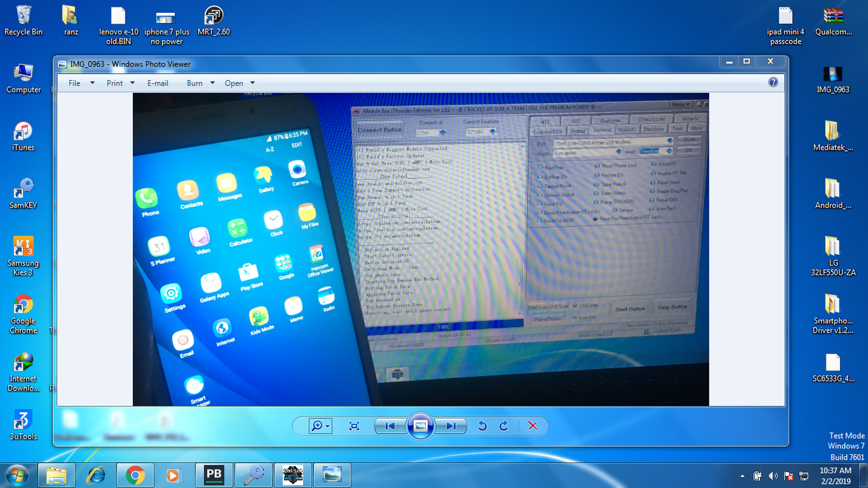Image resolution: width=868 pixels, height=488 pixels.
Task: Switch to the blue key app on taskbar
Action: point(253,475)
